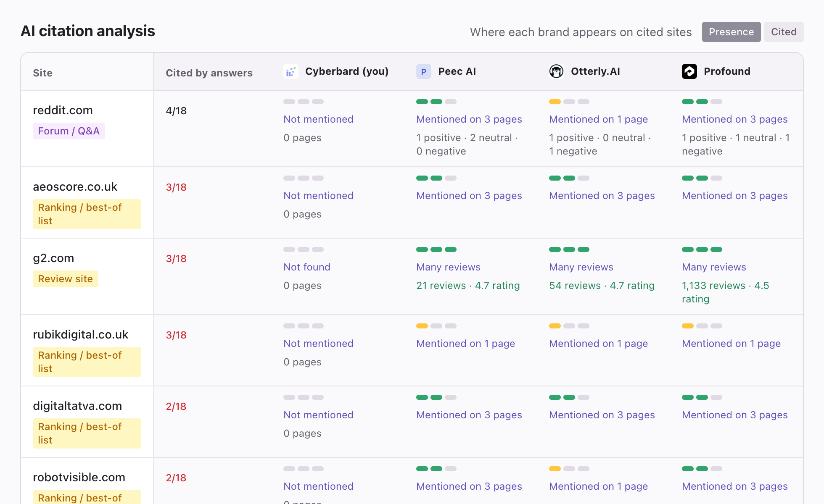Click Peec AI 21 reviews · 4.7 rating
Viewport: 824px width, 504px height.
[x=468, y=286]
